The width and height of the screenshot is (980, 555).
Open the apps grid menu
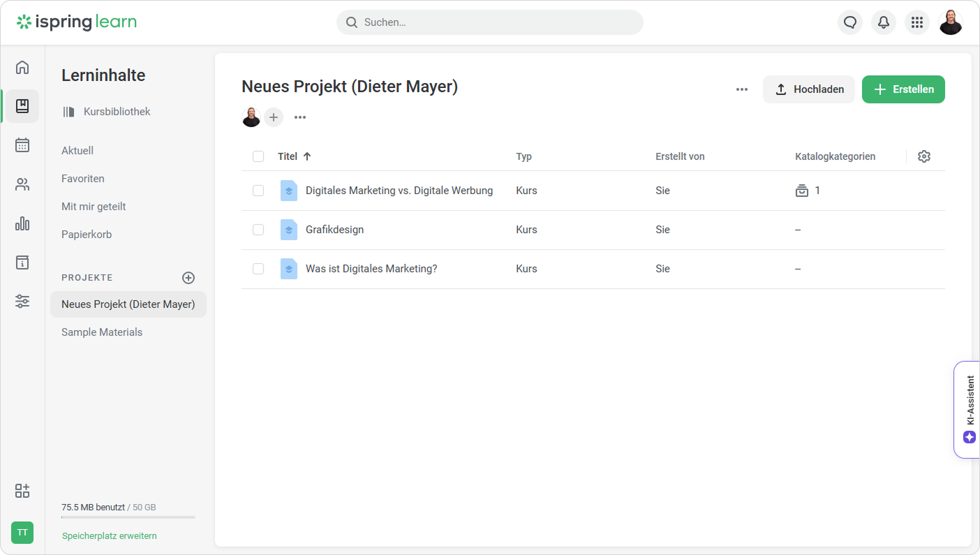pos(917,22)
